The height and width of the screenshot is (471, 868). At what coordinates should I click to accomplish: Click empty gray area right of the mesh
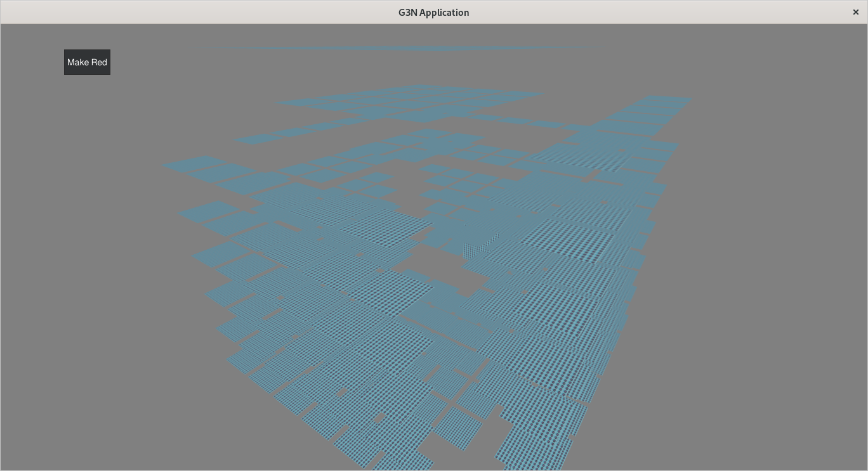(761, 285)
